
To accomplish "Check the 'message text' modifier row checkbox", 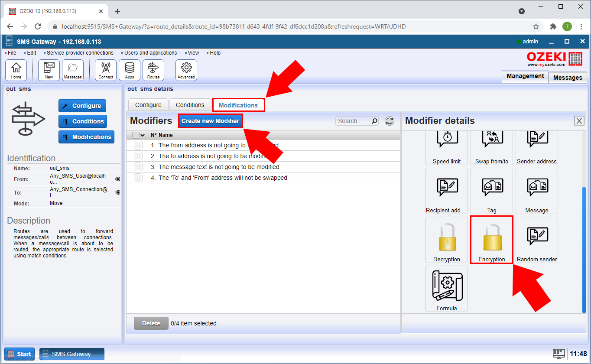I will click(138, 167).
